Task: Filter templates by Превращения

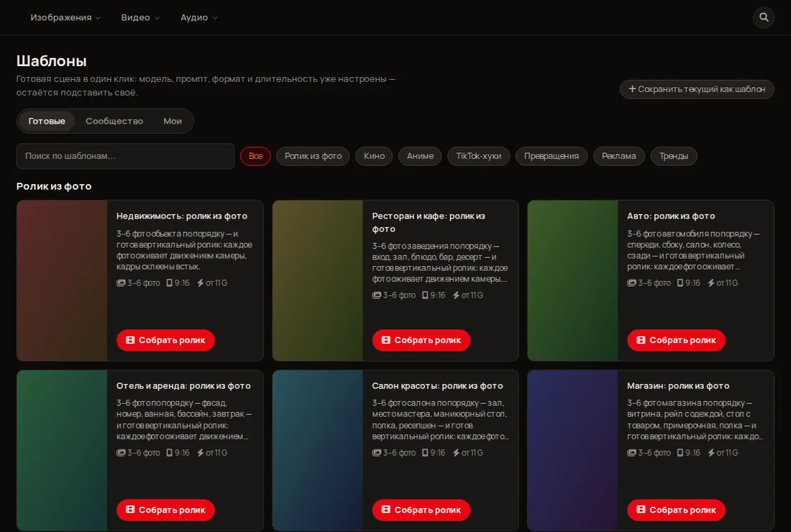Action: click(x=552, y=156)
